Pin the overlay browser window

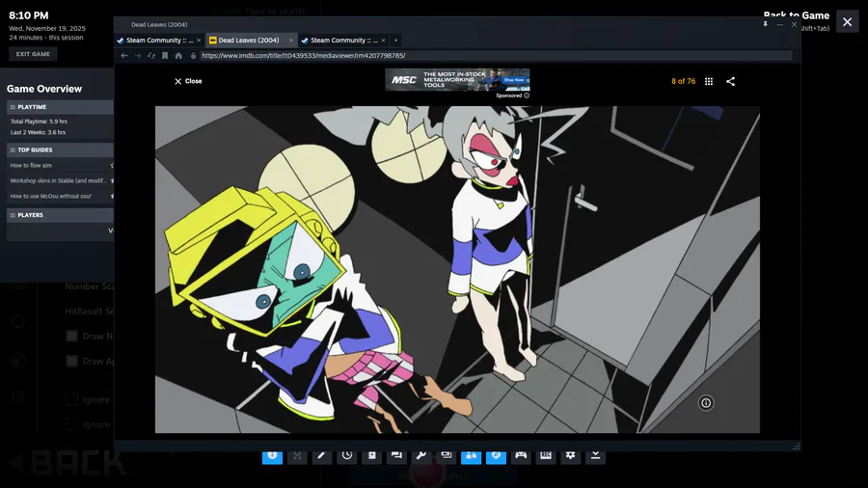[x=765, y=24]
